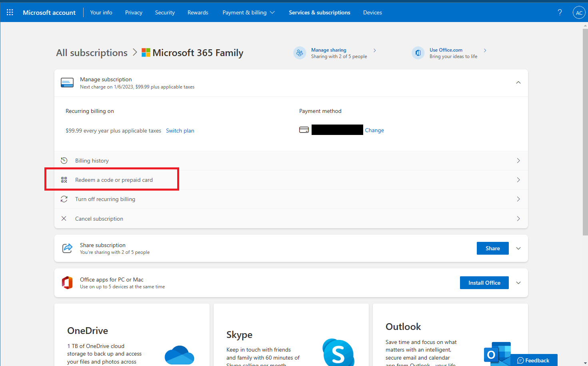Click the Cancel subscription X icon
The width and height of the screenshot is (588, 366).
tap(64, 219)
